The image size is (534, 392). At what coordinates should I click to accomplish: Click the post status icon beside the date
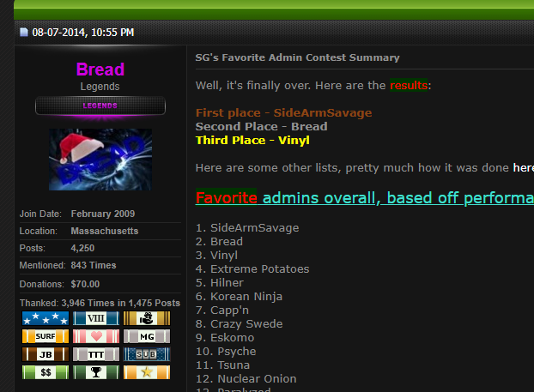pos(24,33)
